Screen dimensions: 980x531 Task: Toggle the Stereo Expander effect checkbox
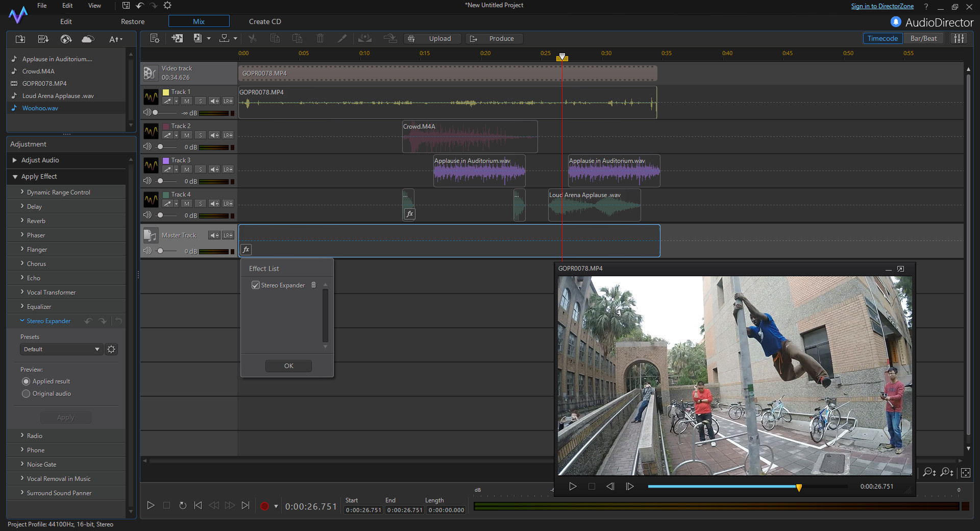click(256, 285)
